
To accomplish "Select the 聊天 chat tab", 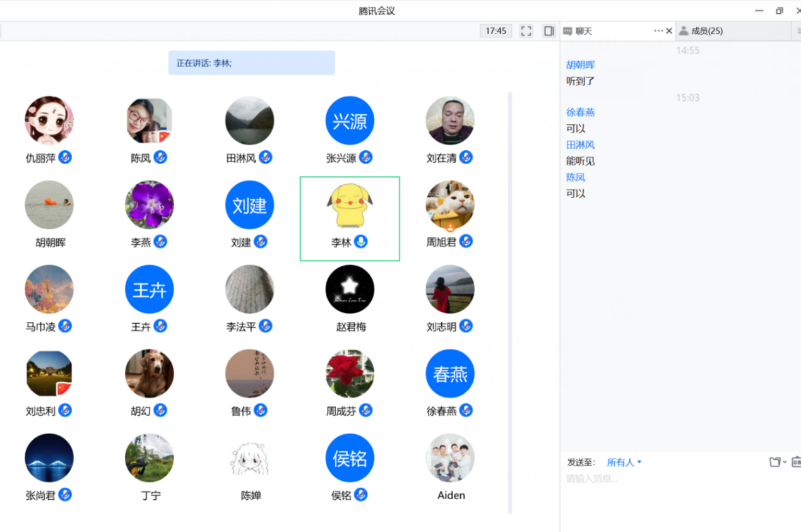I will [x=584, y=31].
